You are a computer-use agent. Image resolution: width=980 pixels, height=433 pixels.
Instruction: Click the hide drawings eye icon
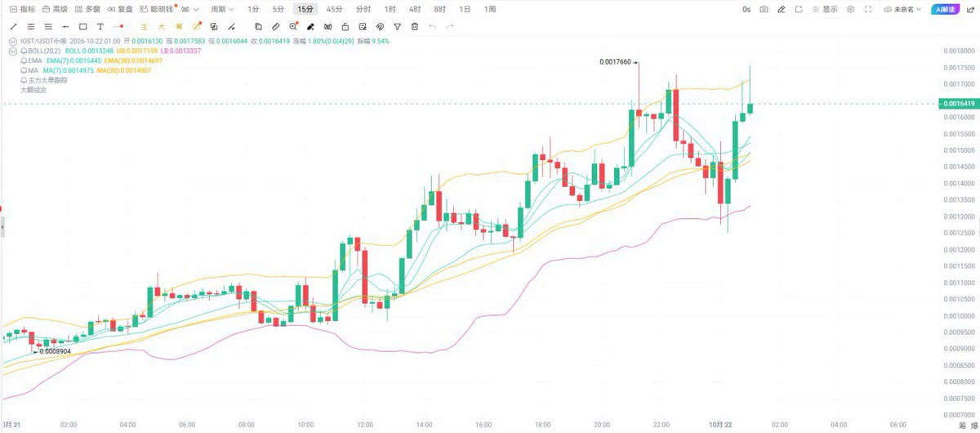pos(380,27)
